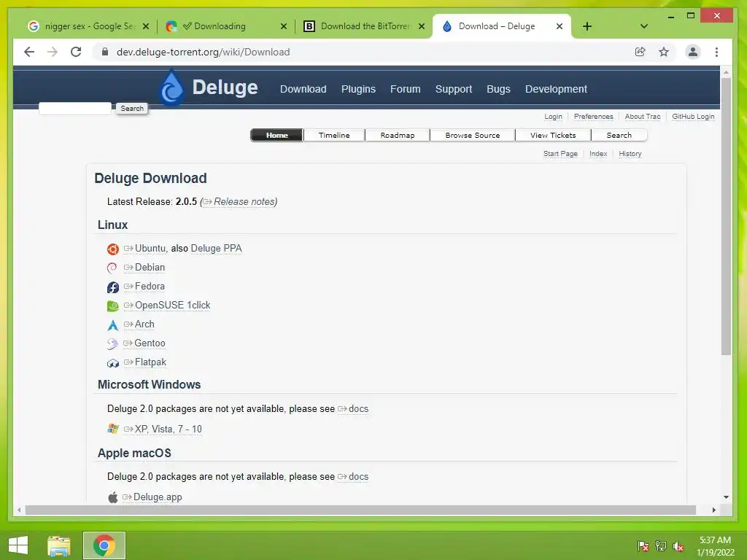Open the XP, Vista, 7 - 10 link
The height and width of the screenshot is (560, 747).
point(163,429)
